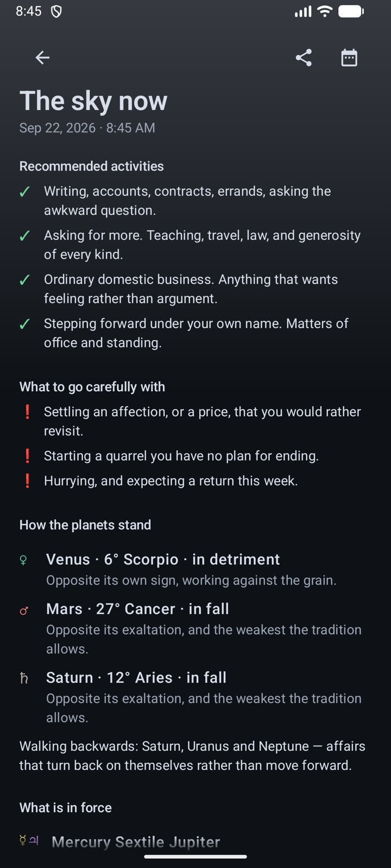Open Saturn 12° Aries in fall entry
391x868 pixels.
click(195, 697)
